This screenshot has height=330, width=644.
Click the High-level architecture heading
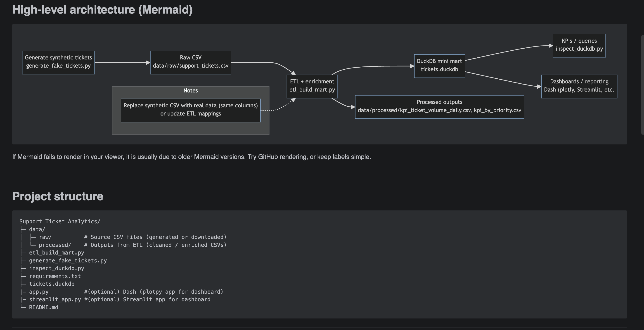(102, 9)
